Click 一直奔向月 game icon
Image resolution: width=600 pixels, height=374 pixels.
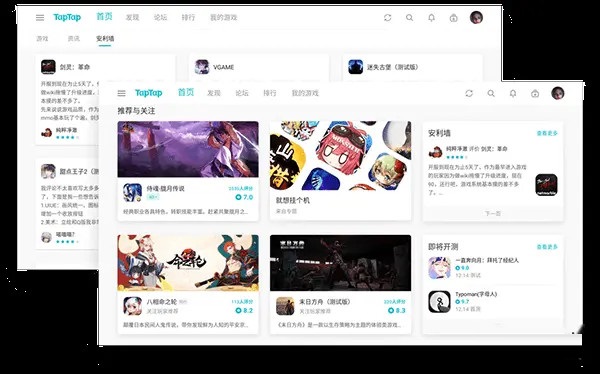coord(439,268)
